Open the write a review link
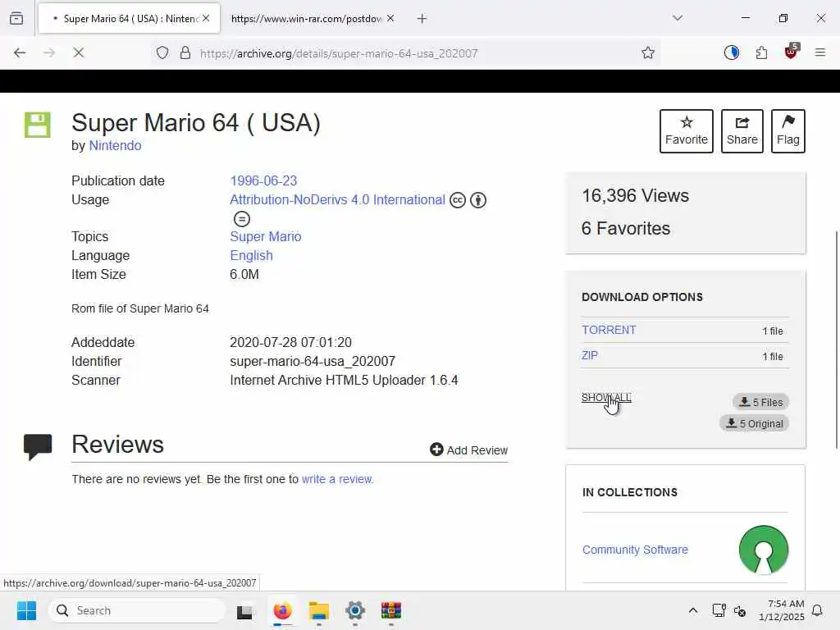The image size is (840, 630). pos(337,479)
